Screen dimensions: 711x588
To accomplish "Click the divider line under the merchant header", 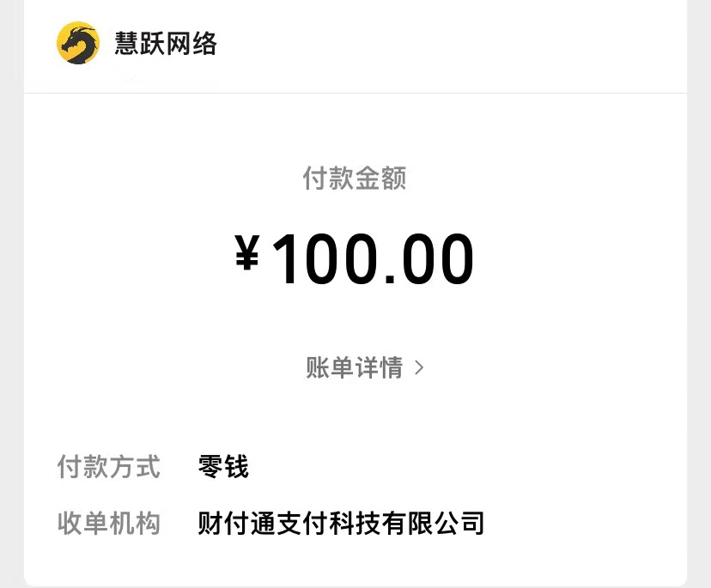I will tap(355, 93).
